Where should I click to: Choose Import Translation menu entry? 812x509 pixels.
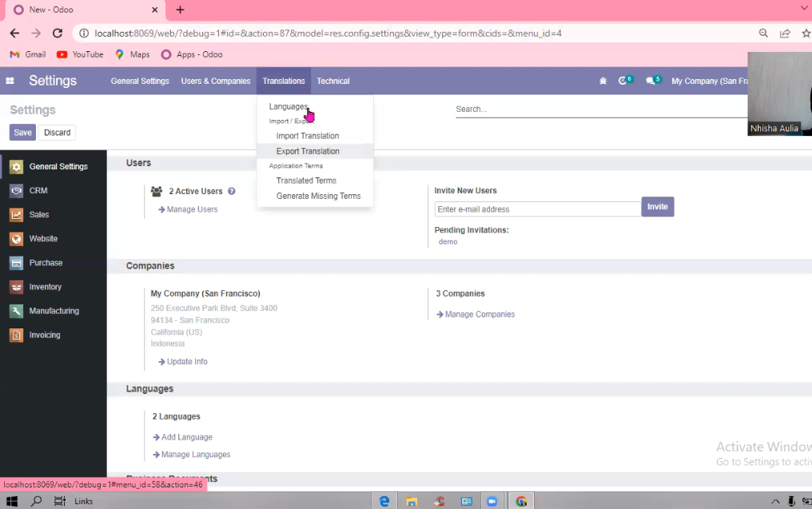point(308,136)
